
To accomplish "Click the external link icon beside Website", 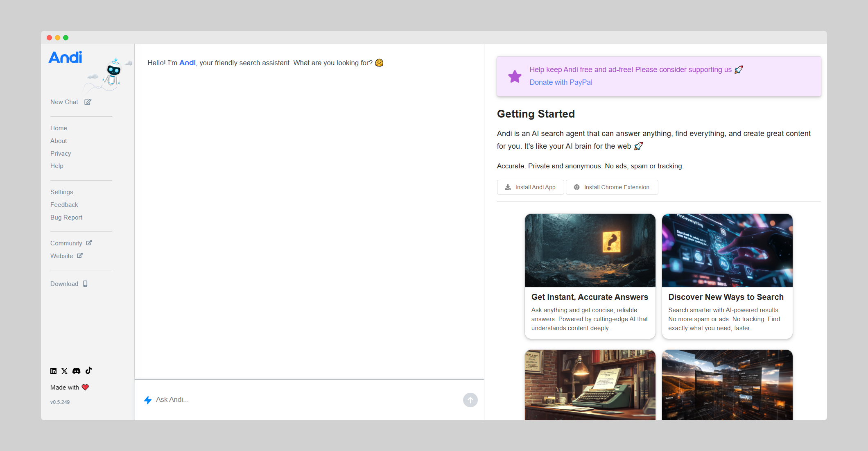I will [x=80, y=256].
